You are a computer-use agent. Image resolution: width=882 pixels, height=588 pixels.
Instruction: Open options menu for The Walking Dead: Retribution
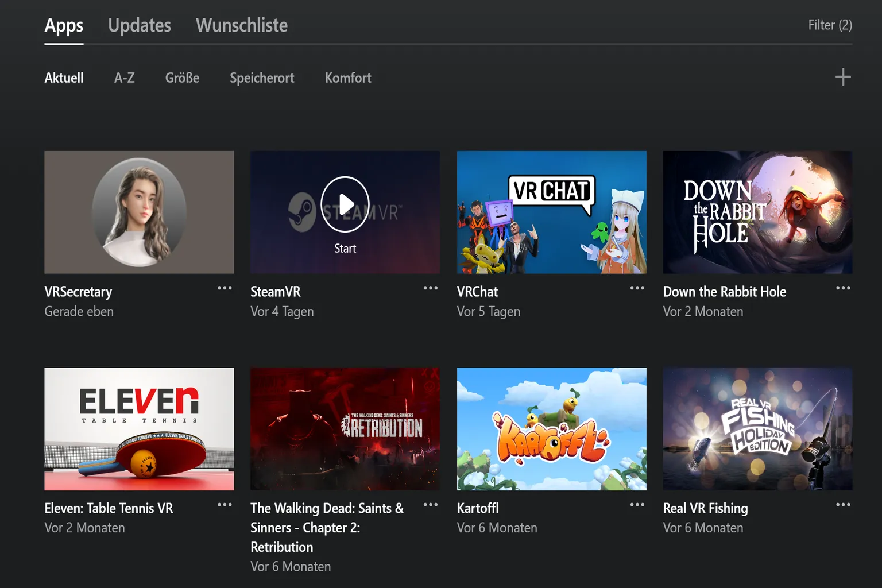coord(431,505)
